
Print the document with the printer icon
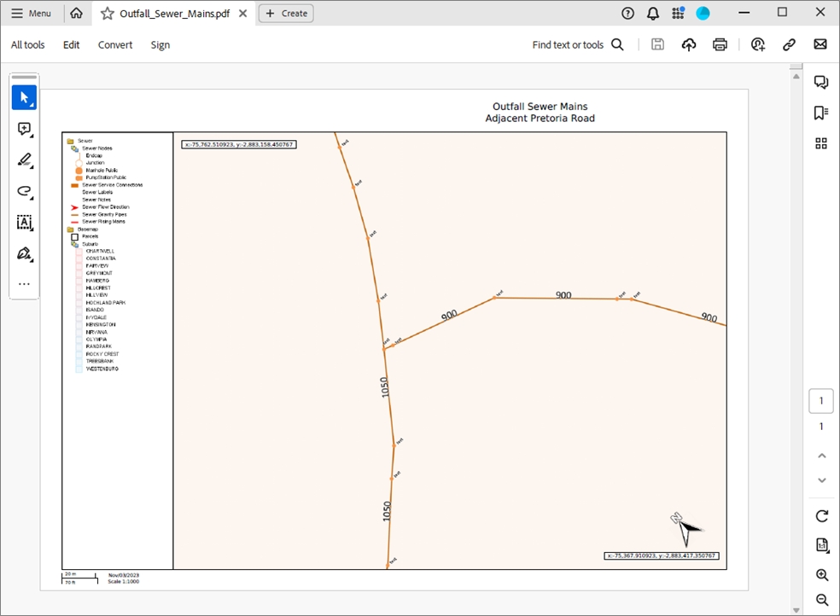point(720,44)
